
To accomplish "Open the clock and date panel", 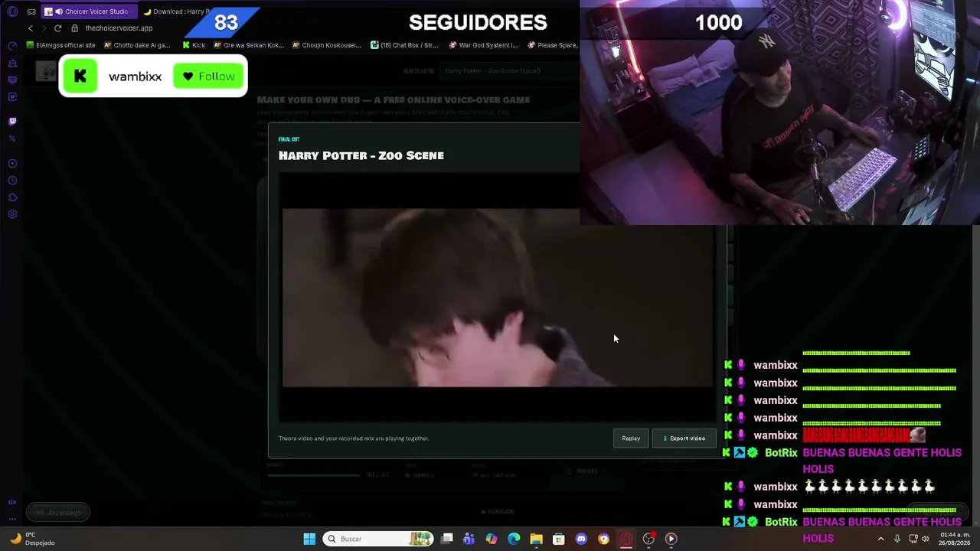I will tap(952, 539).
